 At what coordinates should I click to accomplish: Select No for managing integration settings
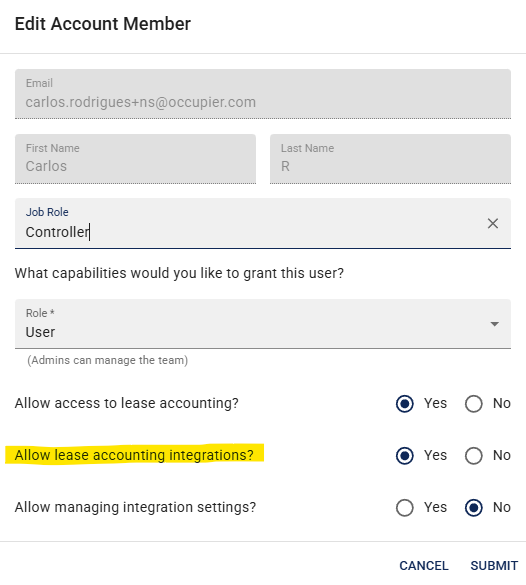pos(474,508)
